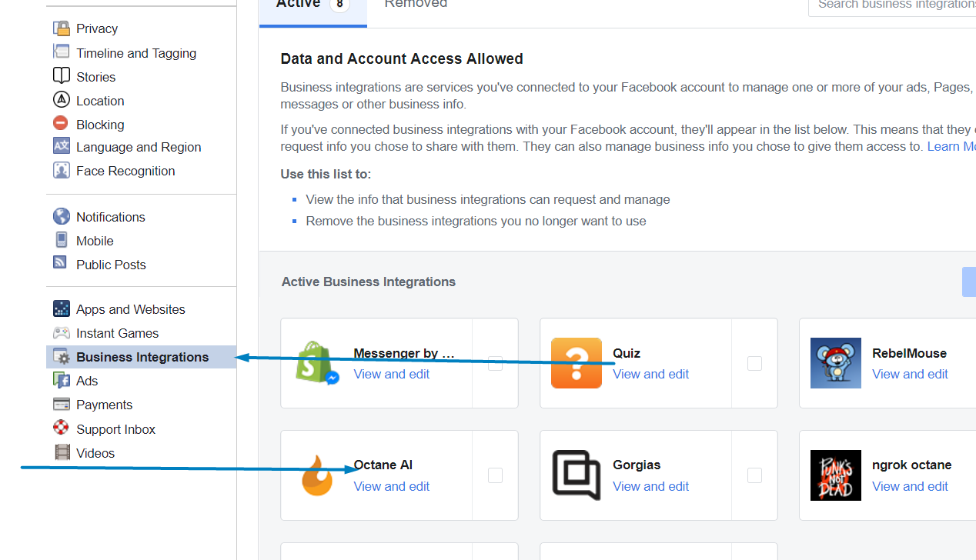Click View and edit under Quiz
976x560 pixels.
(650, 374)
